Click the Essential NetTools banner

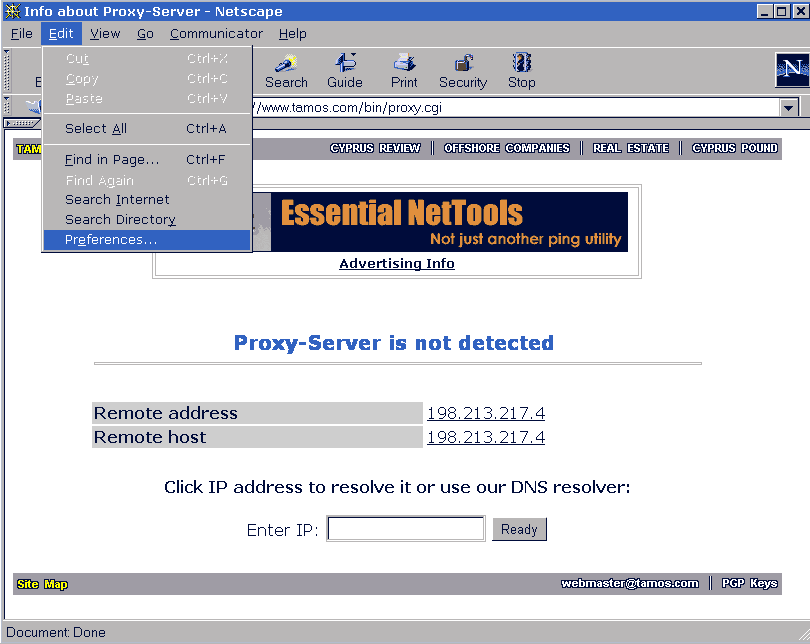[440, 222]
